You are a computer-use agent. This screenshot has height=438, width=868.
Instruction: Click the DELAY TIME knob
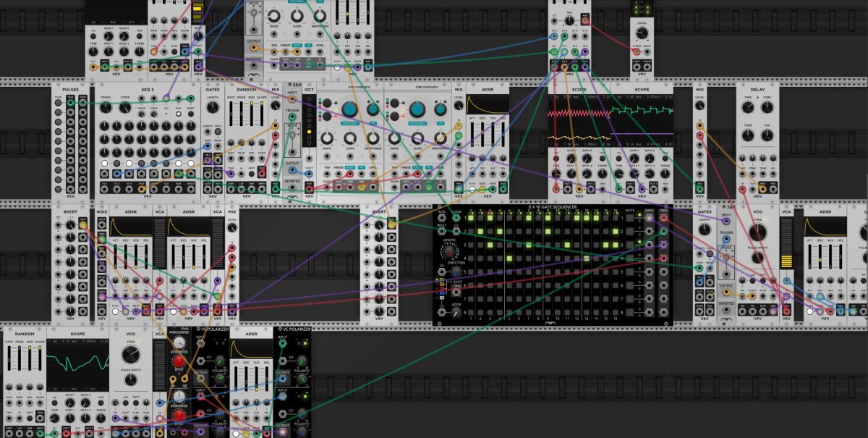(x=748, y=107)
